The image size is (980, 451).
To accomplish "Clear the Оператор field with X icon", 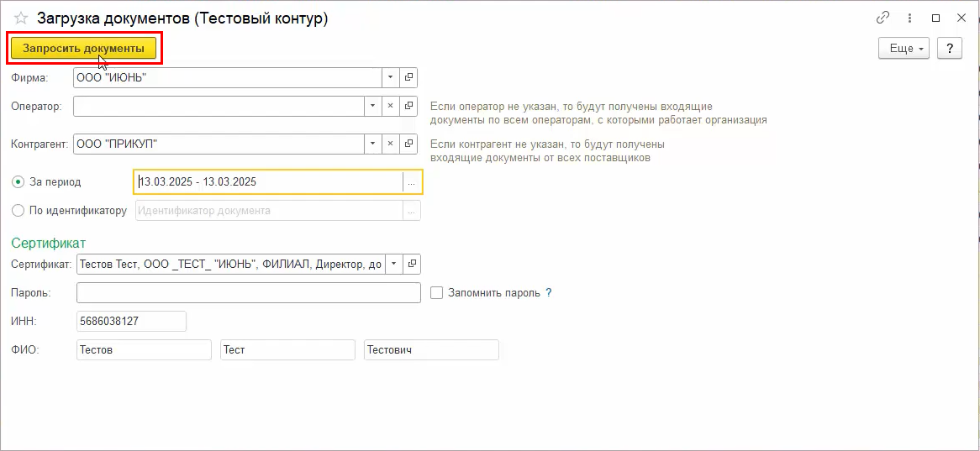I will [391, 106].
